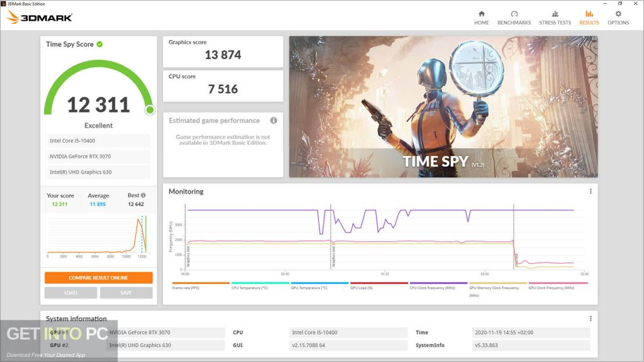The width and height of the screenshot is (644, 362).
Task: Click the Time value 2020-11-19 14:55
Action: [531, 332]
